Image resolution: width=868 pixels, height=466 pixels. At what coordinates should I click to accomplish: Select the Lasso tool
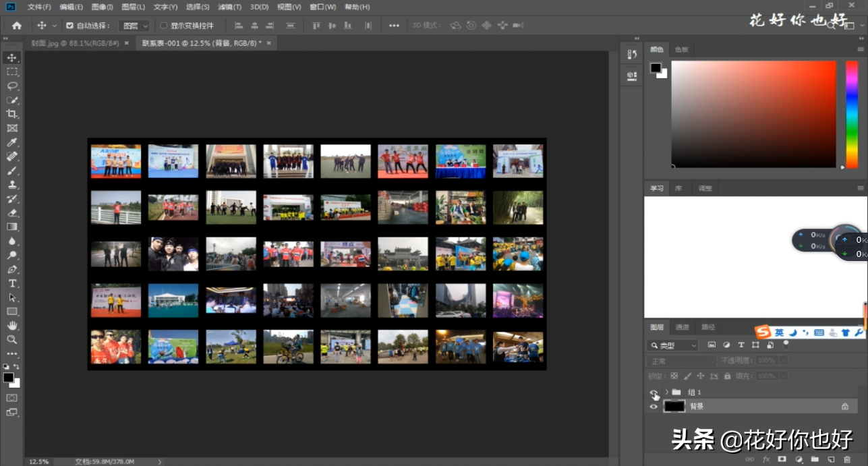(x=12, y=86)
